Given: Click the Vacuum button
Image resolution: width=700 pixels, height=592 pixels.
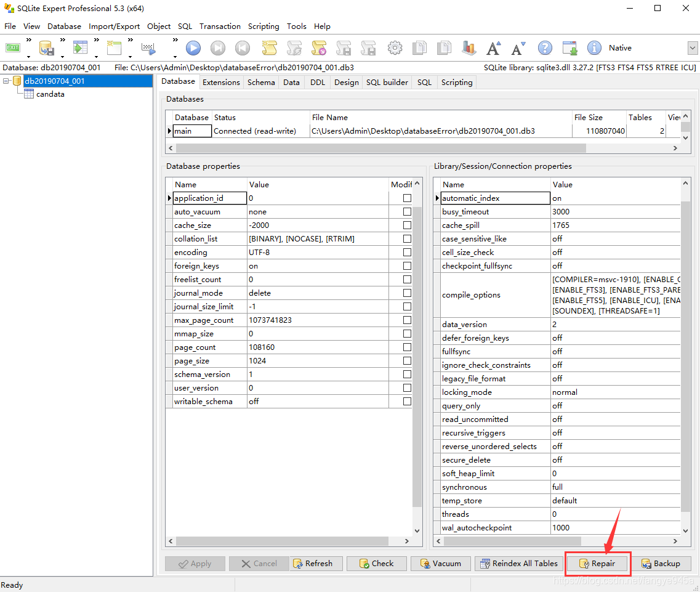Looking at the screenshot, I should point(440,563).
